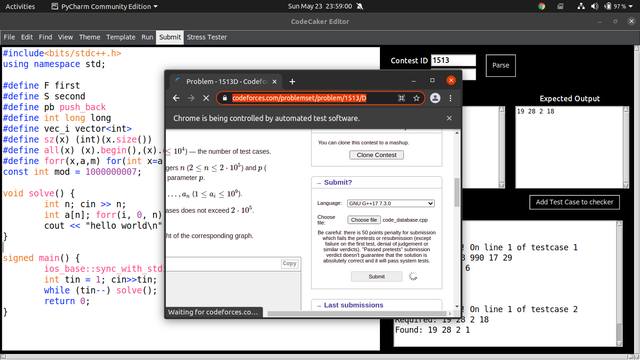The width and height of the screenshot is (640, 360).
Task: Open the Stress Tester menu
Action: click(x=207, y=37)
